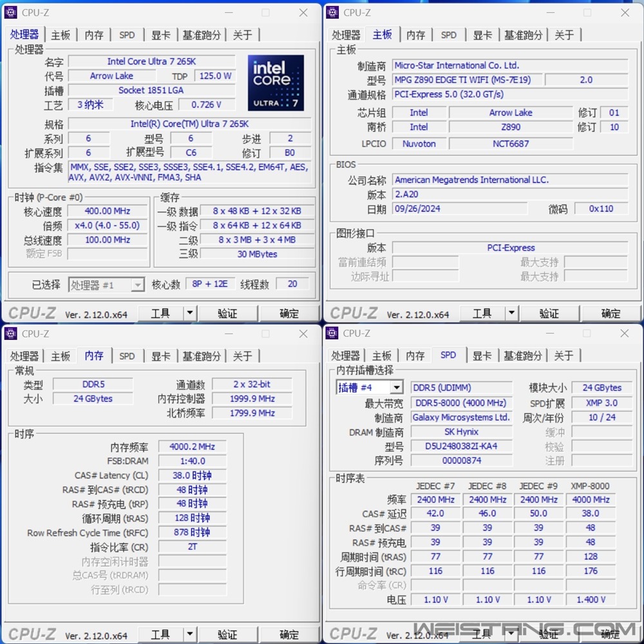Click the model field MPG Z890 EDGE TI WIFI (MS-7E19)

pyautogui.click(x=468, y=80)
